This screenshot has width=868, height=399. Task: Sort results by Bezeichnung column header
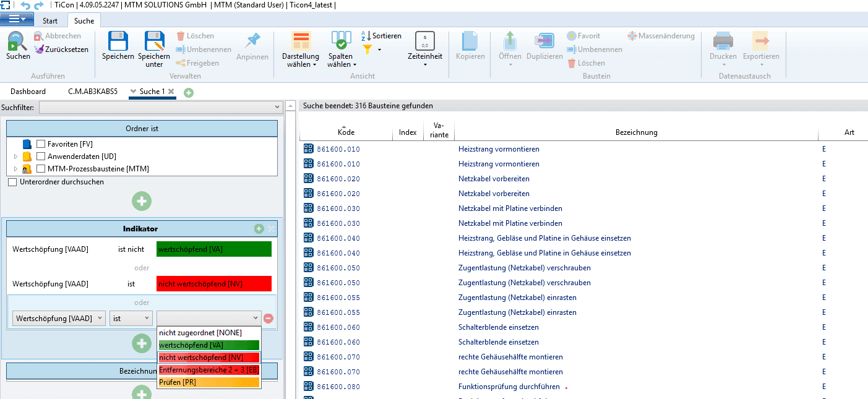pos(636,132)
